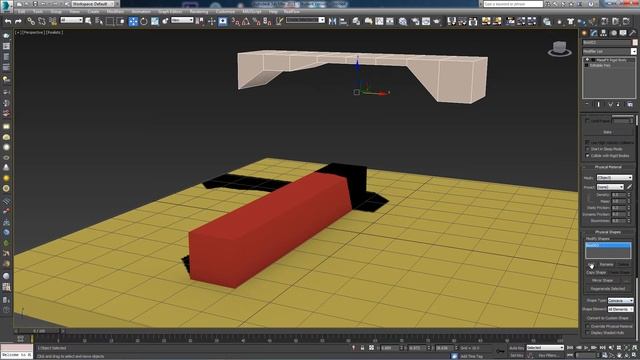Open the Mesh dropdown under Physical Material
Screen dimensions: 640x360
tap(614, 178)
